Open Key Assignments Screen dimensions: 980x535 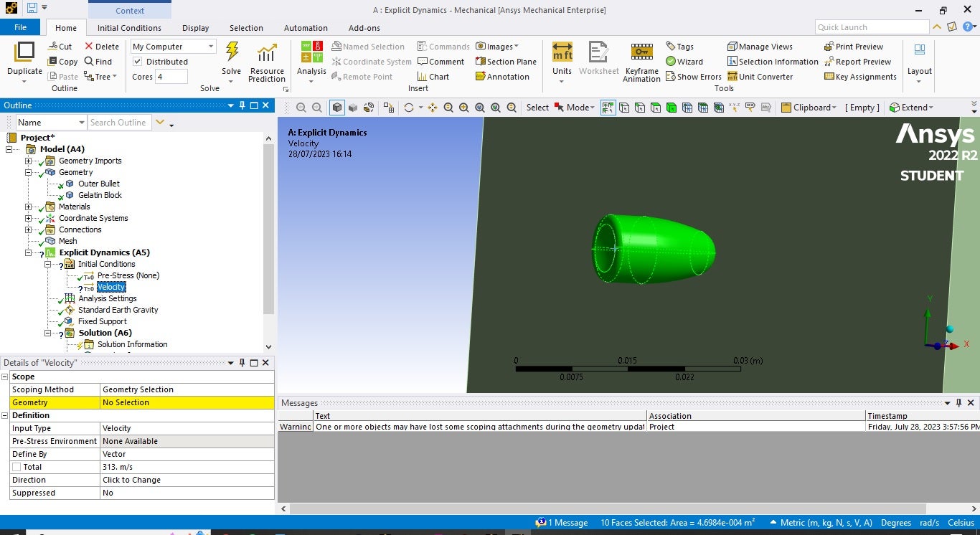(860, 77)
